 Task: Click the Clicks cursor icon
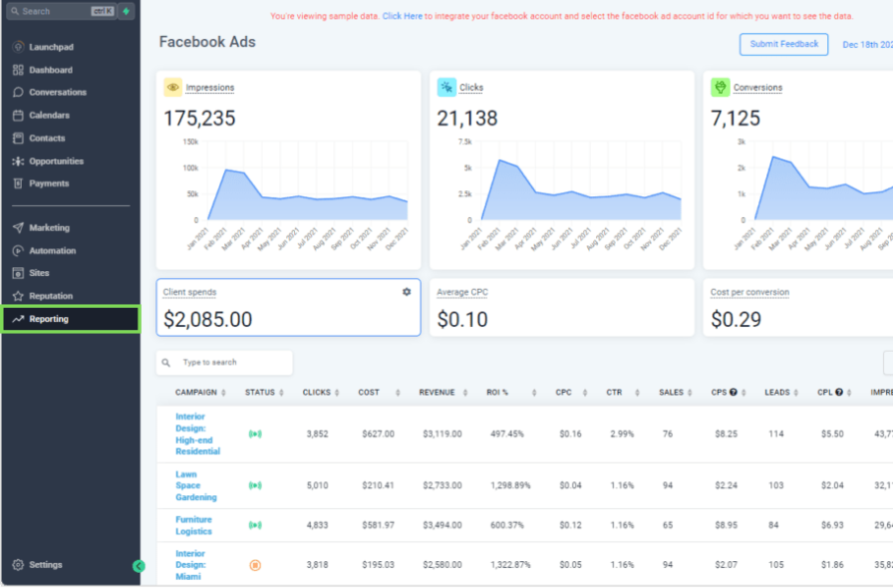pos(446,87)
